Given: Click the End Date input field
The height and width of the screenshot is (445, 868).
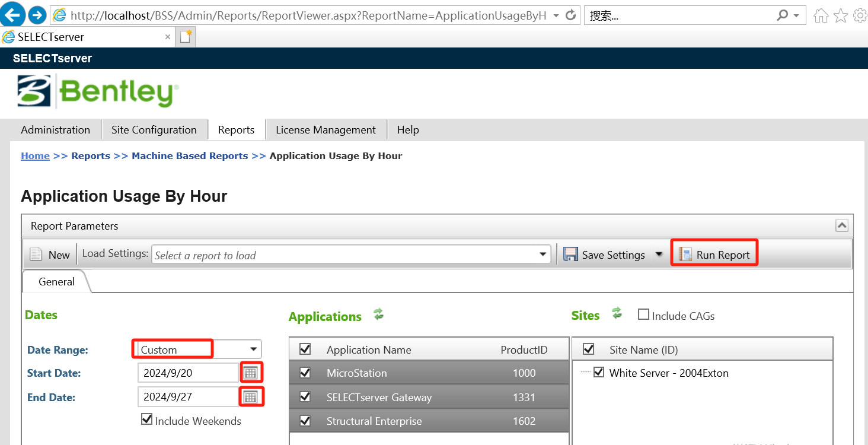Looking at the screenshot, I should 188,396.
